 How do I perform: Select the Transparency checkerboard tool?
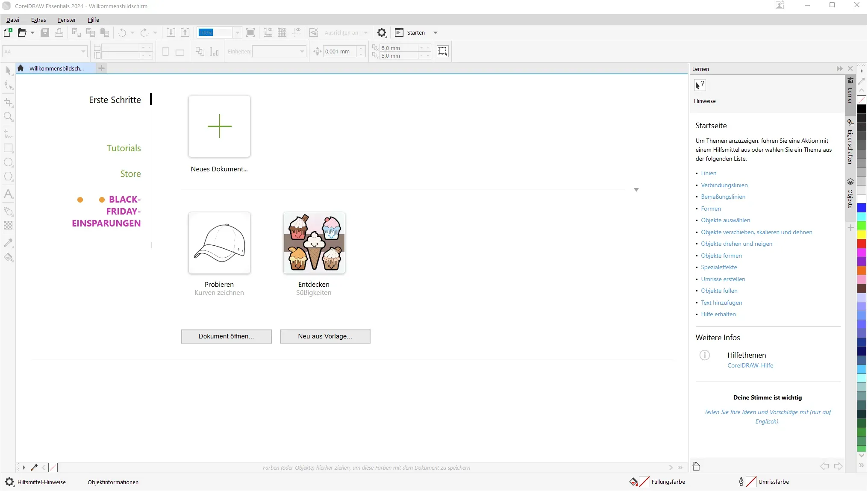9,225
